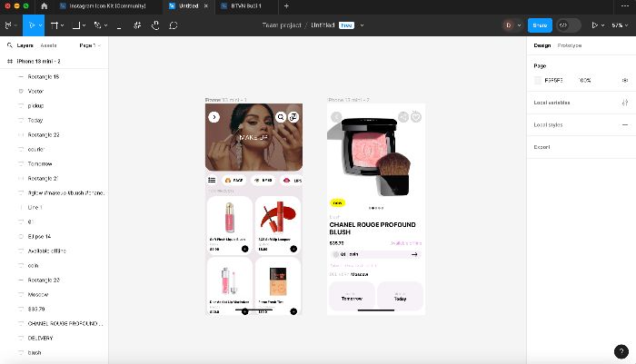Add a local style with plus icon
Viewport: 636px width, 364px height.
pyautogui.click(x=625, y=125)
